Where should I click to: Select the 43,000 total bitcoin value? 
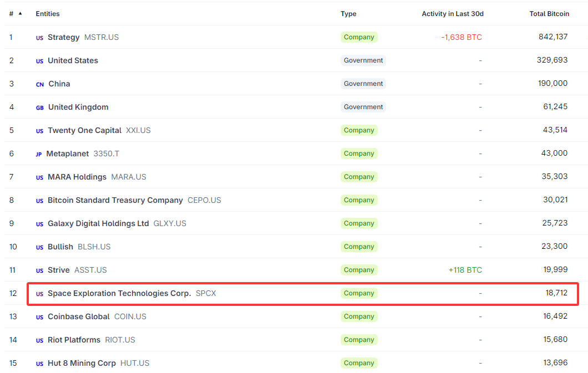(x=554, y=153)
